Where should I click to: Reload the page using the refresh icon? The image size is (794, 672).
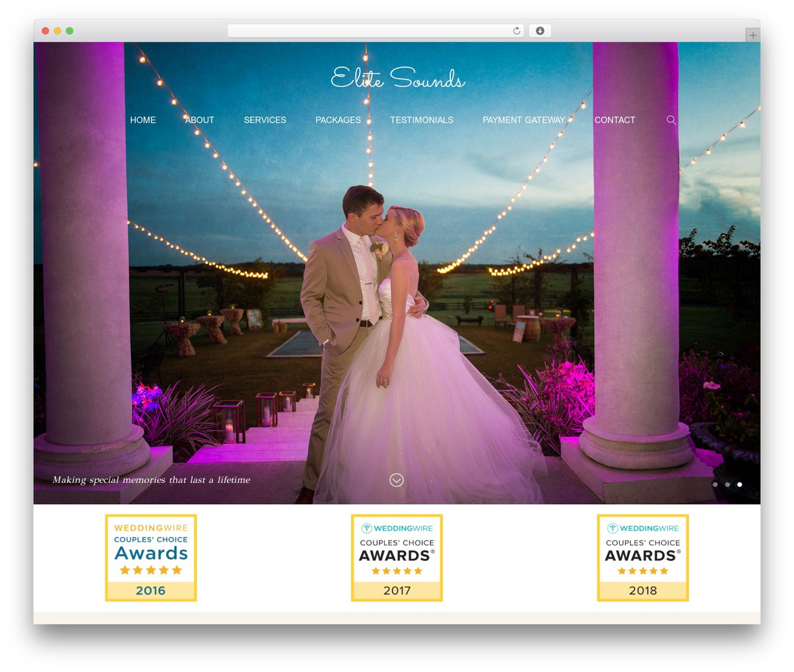517,31
